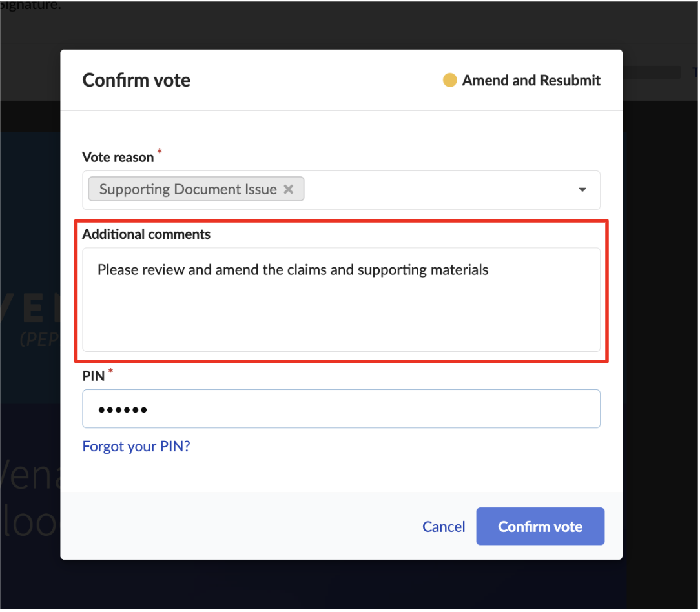700x612 pixels.
Task: Click the Confirm vote dialog heading
Action: click(137, 80)
